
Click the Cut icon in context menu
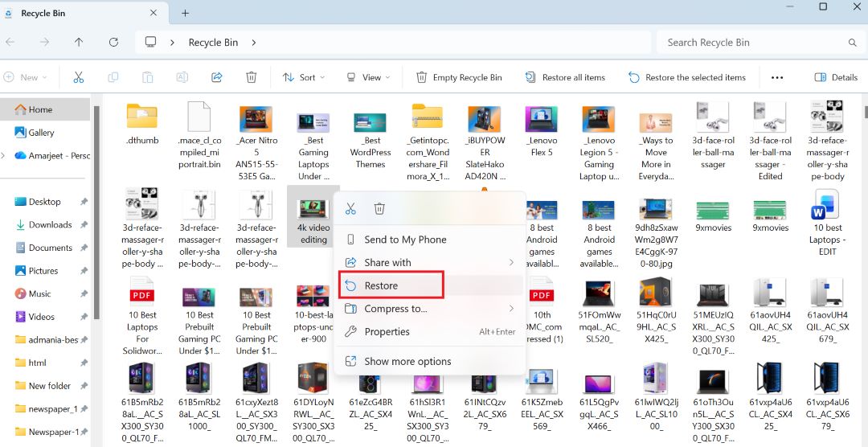tap(350, 209)
